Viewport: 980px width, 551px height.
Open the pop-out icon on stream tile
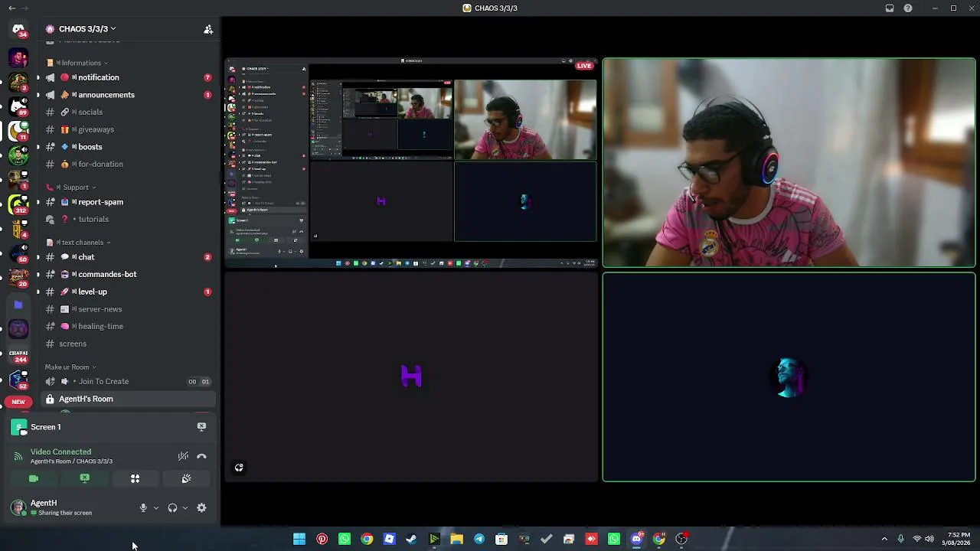pyautogui.click(x=239, y=468)
